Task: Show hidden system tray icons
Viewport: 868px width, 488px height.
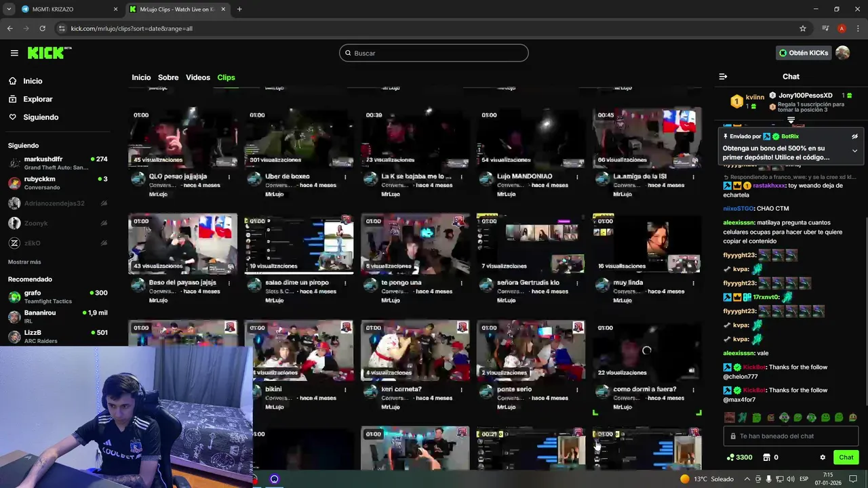Action: [x=748, y=479]
